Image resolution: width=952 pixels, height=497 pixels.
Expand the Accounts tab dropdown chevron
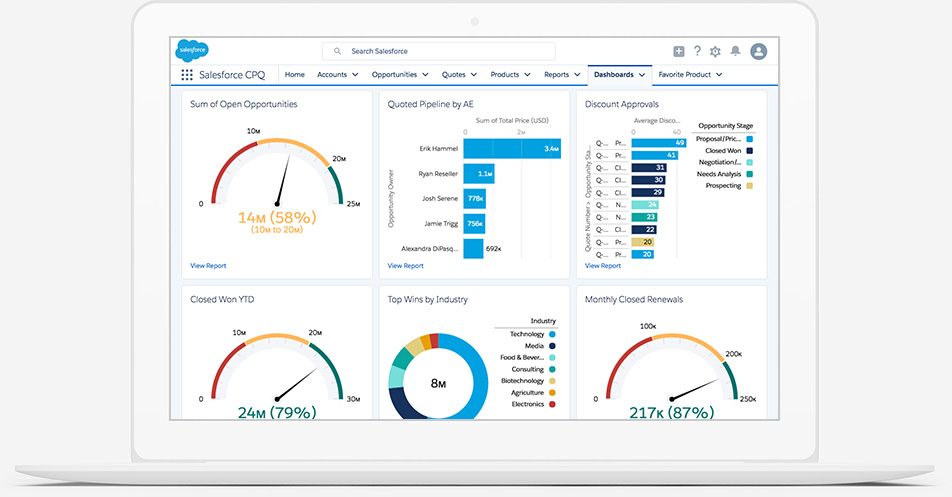[355, 75]
